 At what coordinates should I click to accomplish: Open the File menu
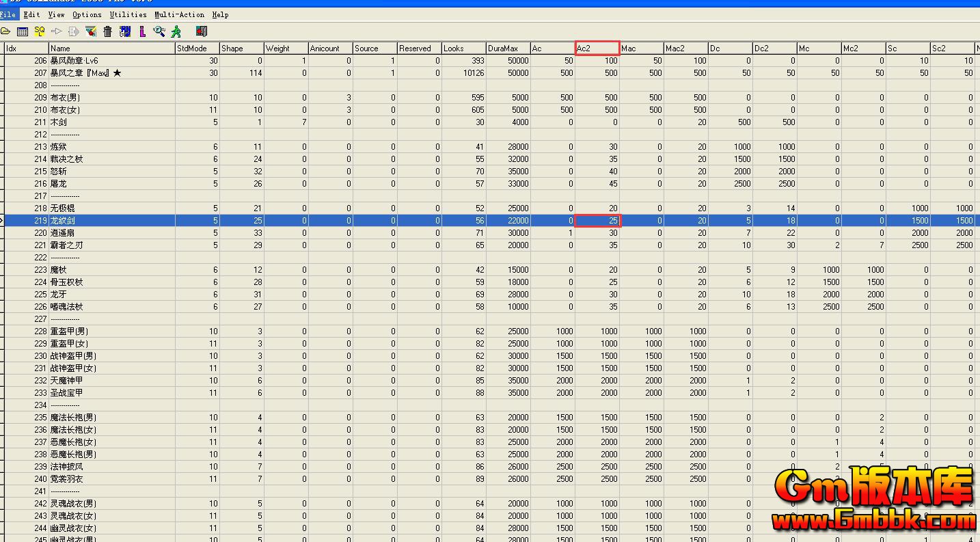pyautogui.click(x=8, y=14)
